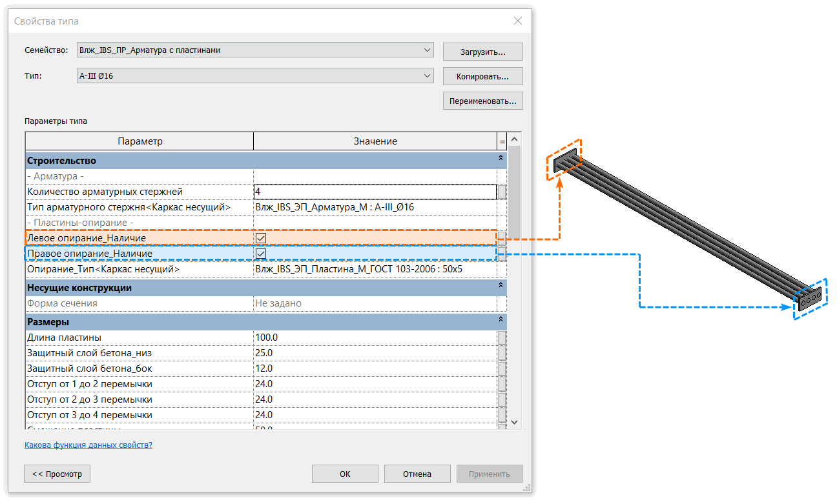Viewport: 837px width, 504px height.
Task: Click the formula button for Защитный слой бетона_низ
Action: click(502, 353)
